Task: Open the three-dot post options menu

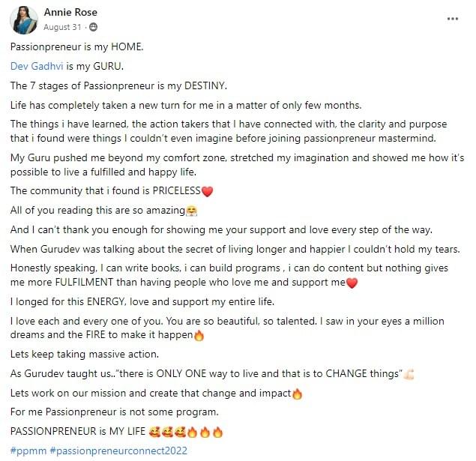Action: pos(452,19)
